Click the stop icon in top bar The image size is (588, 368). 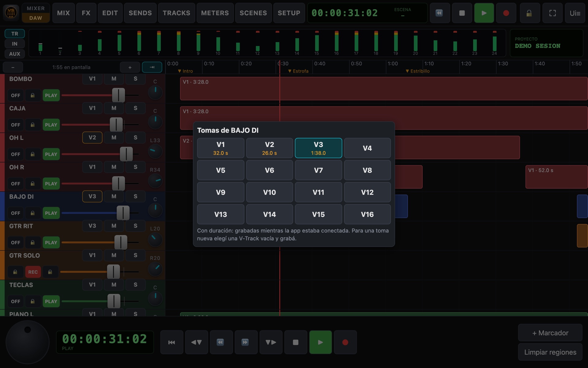pyautogui.click(x=462, y=13)
